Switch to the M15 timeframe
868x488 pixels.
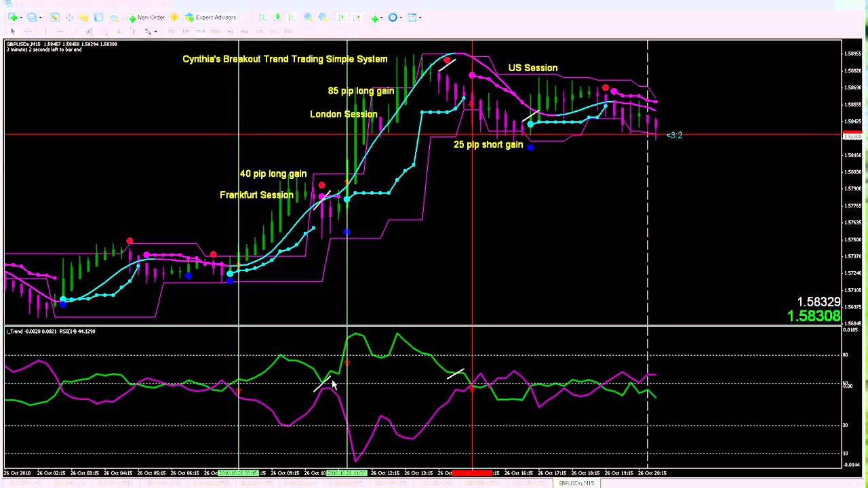(x=201, y=32)
